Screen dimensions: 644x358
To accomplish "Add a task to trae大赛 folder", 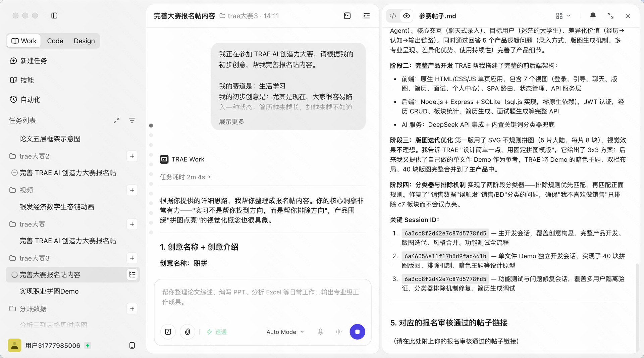I will [x=132, y=224].
